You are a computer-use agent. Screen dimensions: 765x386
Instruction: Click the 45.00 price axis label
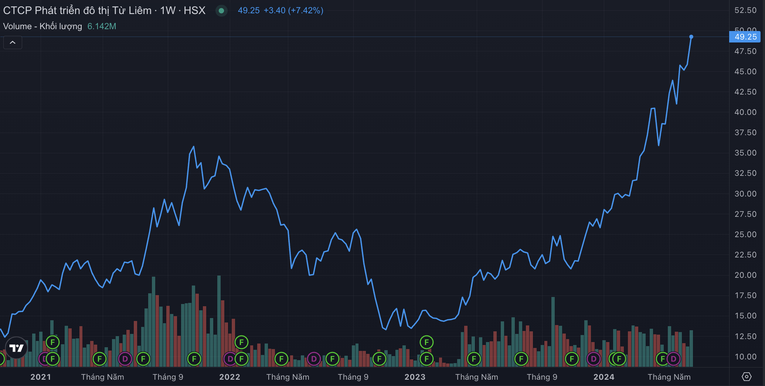[x=745, y=71]
